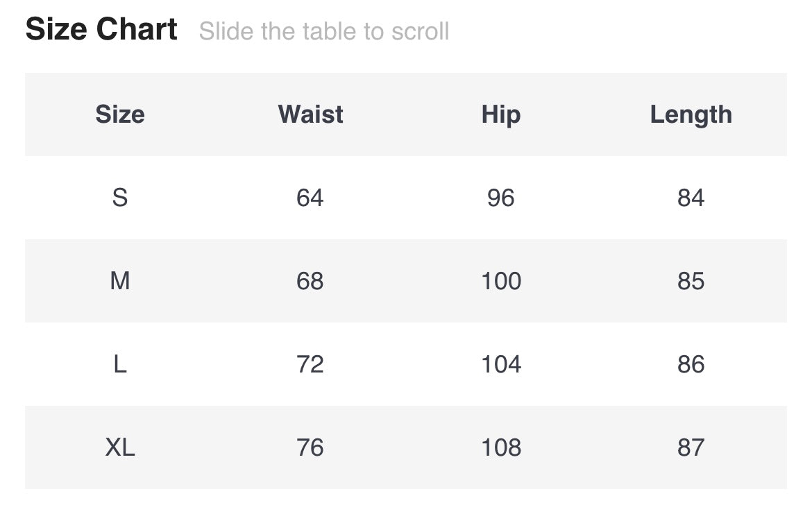Image resolution: width=812 pixels, height=514 pixels.
Task: Click the L size row label
Action: tap(120, 364)
